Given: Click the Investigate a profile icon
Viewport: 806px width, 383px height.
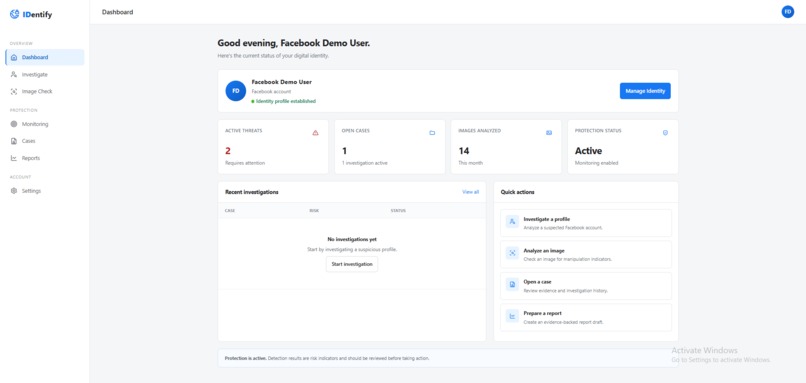Looking at the screenshot, I should [x=512, y=222].
